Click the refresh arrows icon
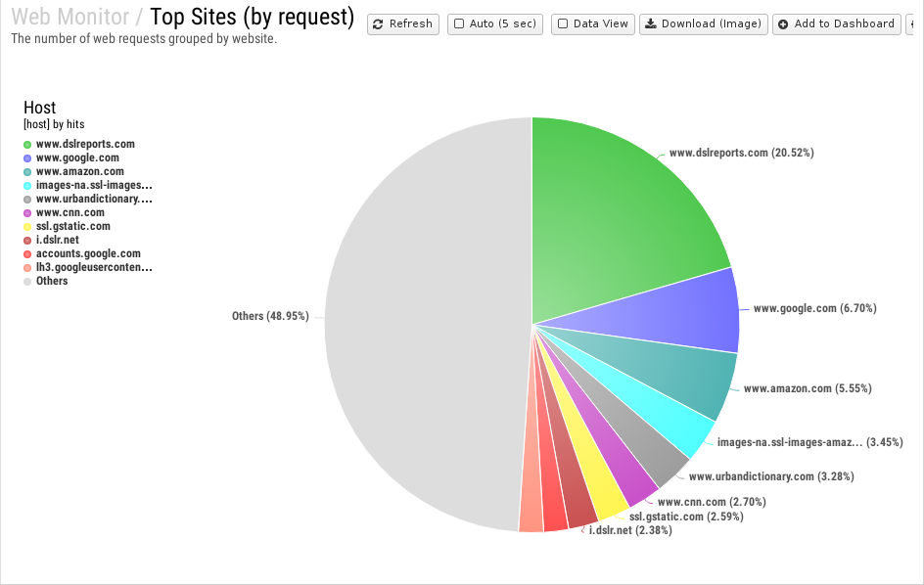 [378, 24]
